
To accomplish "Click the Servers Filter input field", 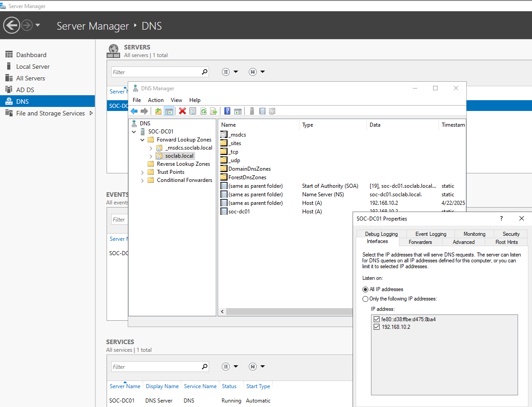I will [x=156, y=72].
